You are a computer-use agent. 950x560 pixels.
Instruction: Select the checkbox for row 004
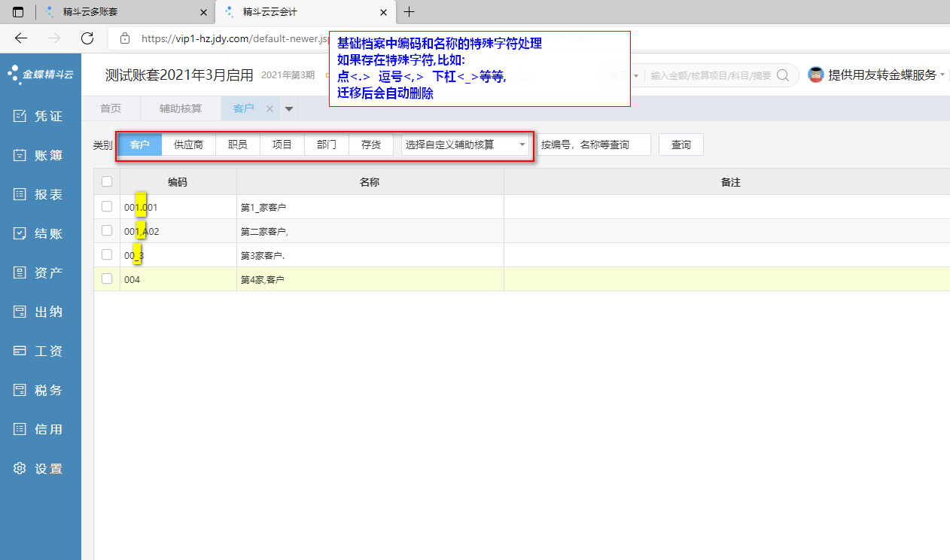click(107, 278)
